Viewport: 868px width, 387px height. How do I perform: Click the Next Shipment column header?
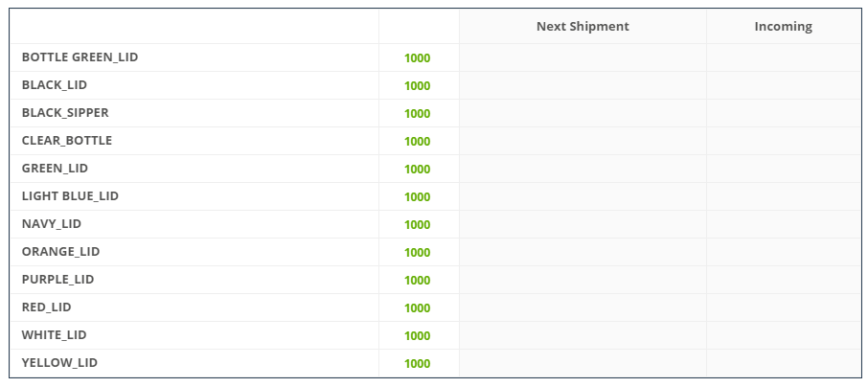click(582, 26)
